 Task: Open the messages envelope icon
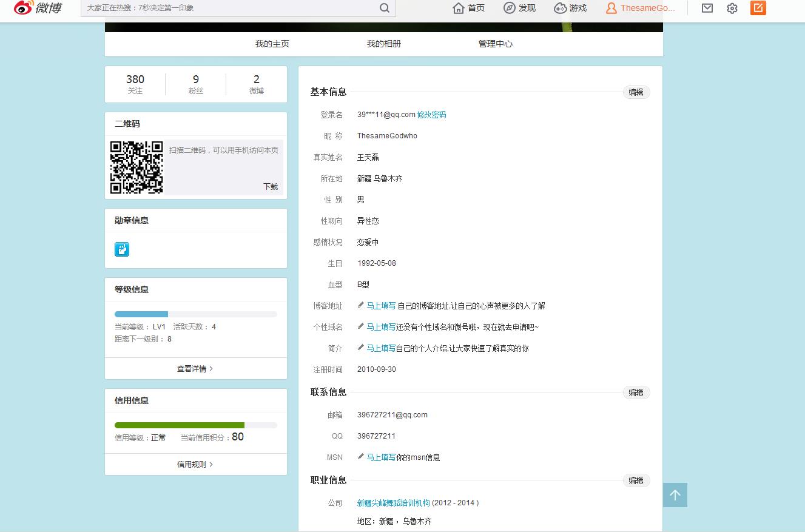coord(707,8)
